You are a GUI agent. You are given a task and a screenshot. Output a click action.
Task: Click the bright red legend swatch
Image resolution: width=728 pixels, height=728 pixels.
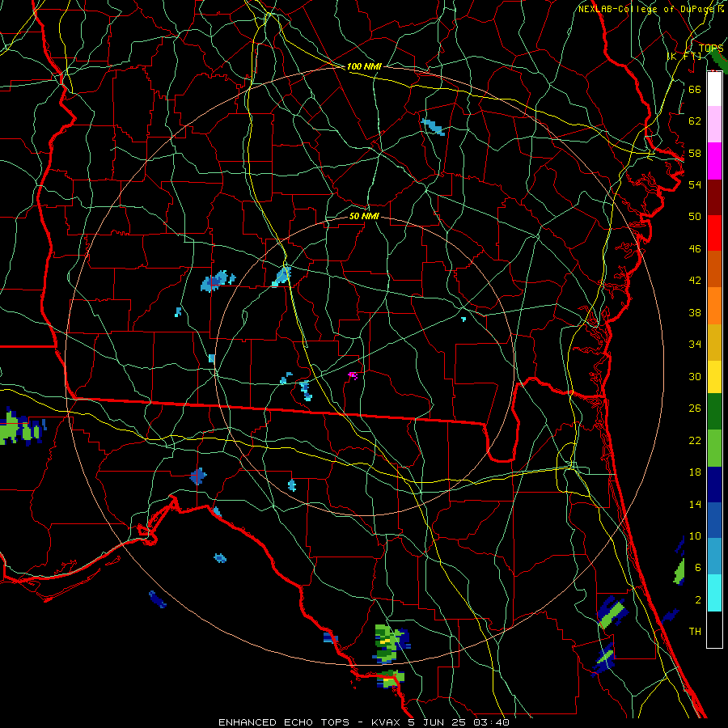714,233
